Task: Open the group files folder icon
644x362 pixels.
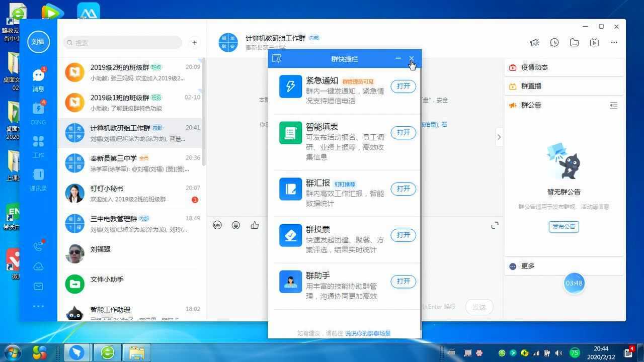Action: pos(574,43)
